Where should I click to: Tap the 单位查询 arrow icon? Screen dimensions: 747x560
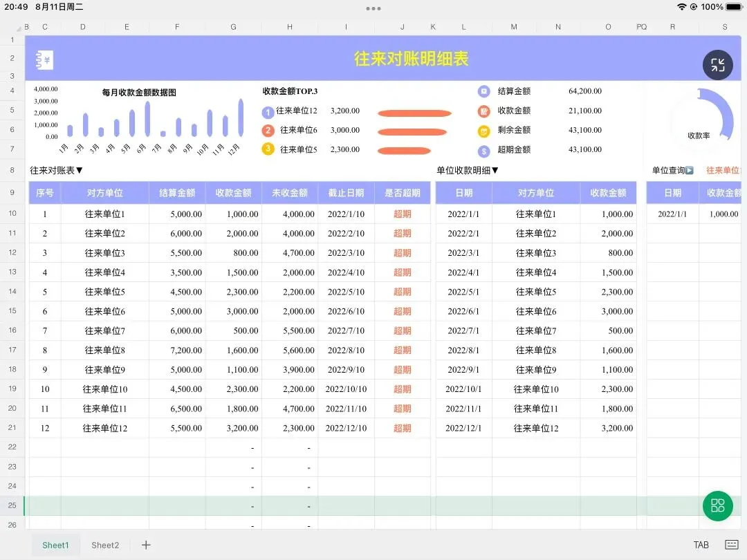(x=689, y=170)
